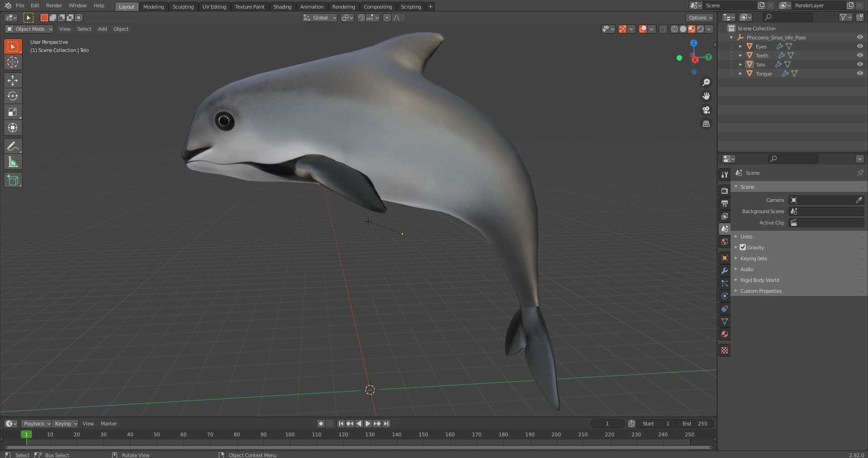
Task: Select the Measure tool
Action: pos(13,162)
